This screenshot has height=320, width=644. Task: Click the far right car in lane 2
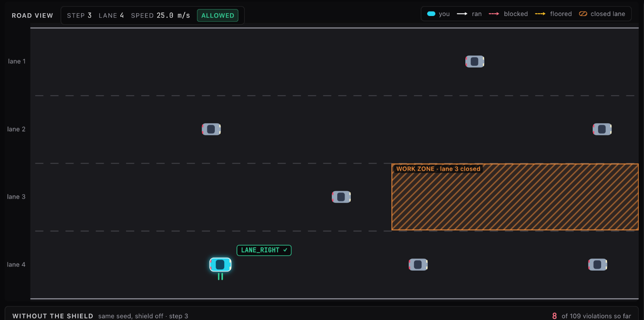(x=602, y=129)
